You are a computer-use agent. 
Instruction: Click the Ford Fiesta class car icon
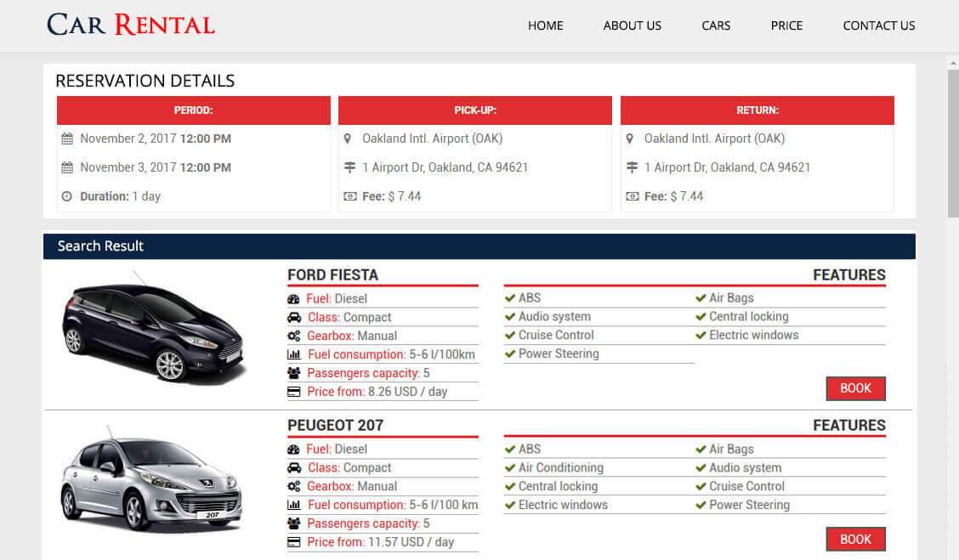click(x=294, y=317)
